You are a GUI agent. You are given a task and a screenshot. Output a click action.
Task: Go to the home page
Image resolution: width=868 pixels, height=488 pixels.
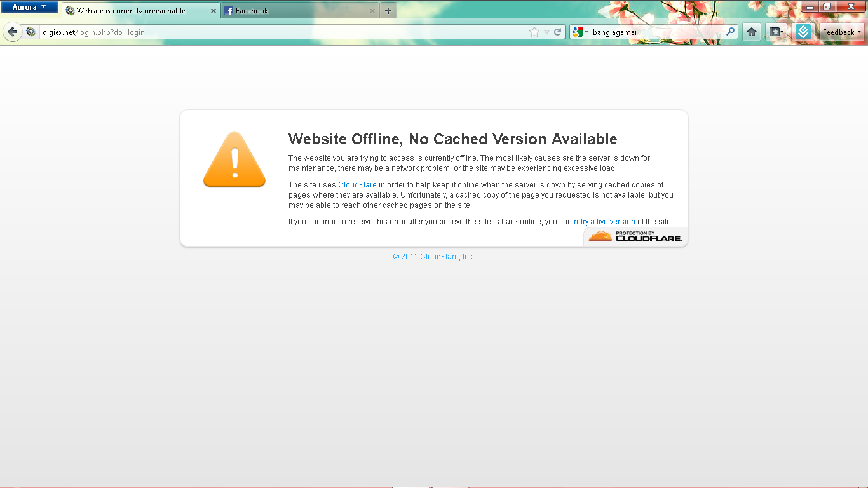[x=752, y=32]
